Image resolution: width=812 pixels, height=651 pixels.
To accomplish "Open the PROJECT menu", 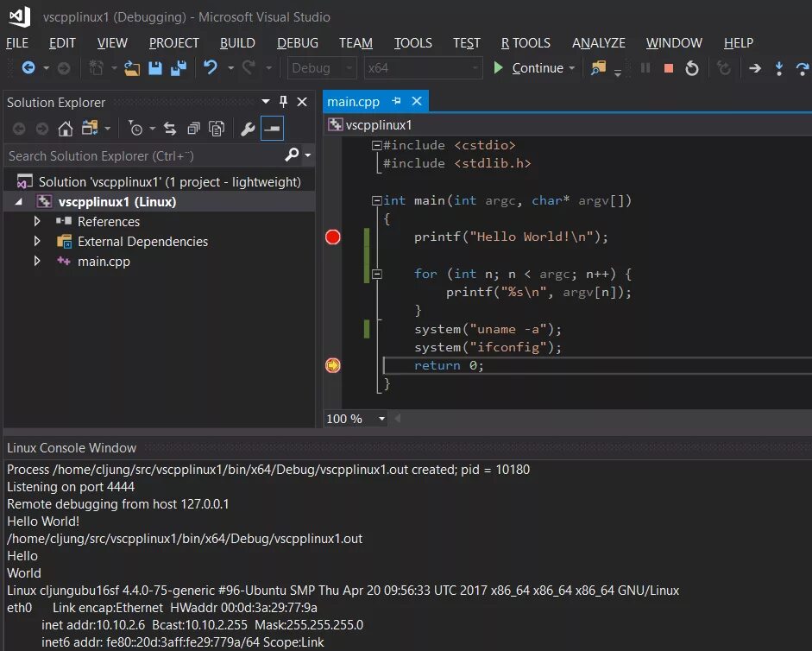I will point(174,43).
